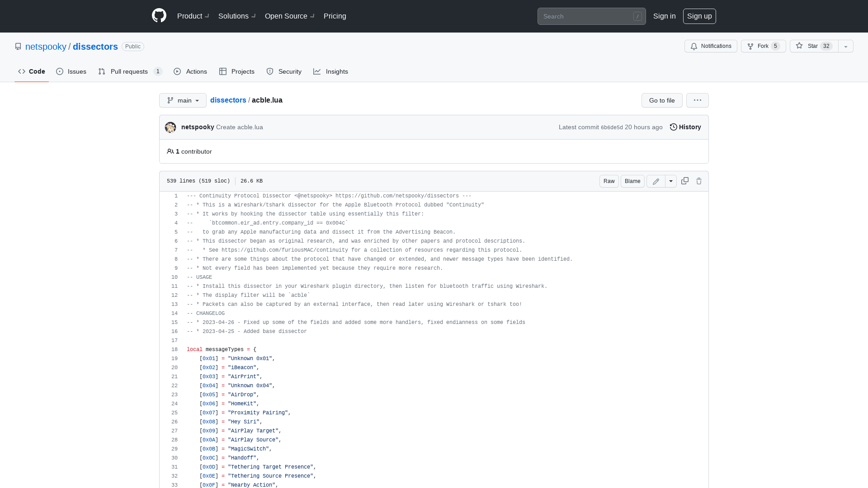
Task: Expand the main branch dropdown
Action: [x=183, y=100]
